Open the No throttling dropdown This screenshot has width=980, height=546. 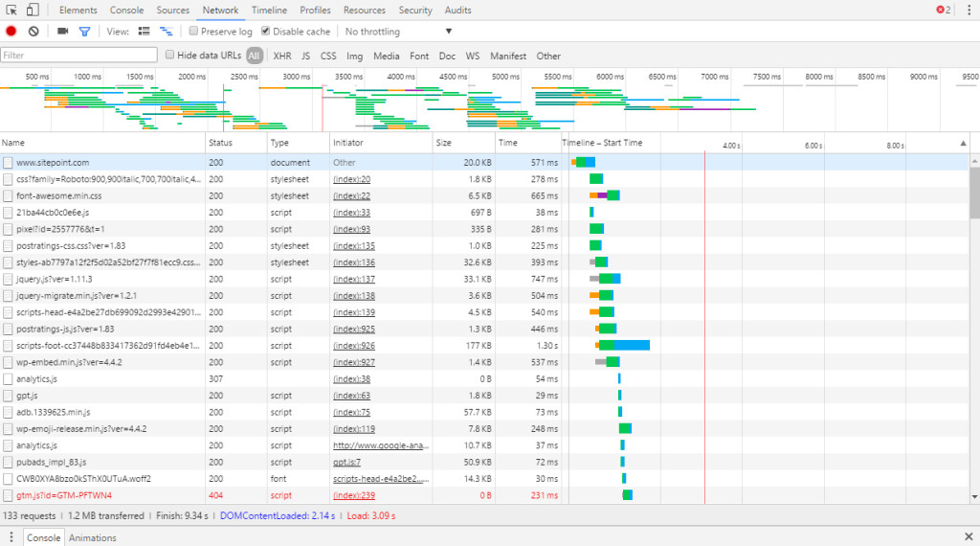(398, 32)
